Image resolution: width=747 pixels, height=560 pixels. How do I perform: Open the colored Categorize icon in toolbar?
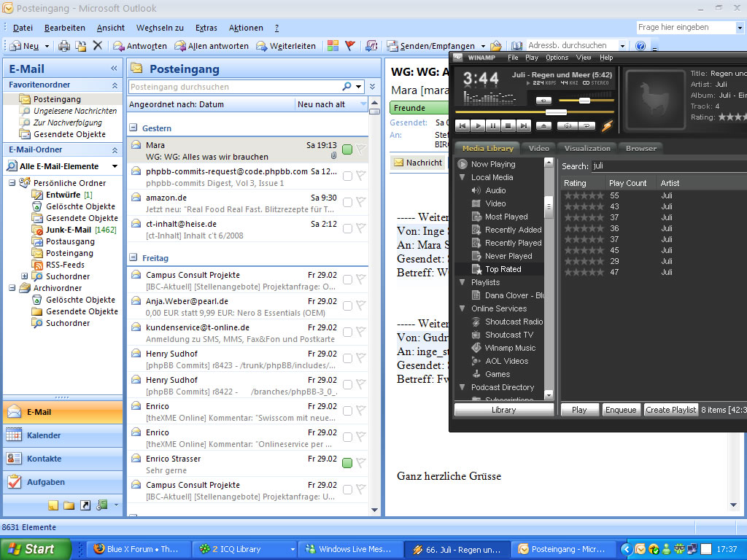(x=333, y=46)
